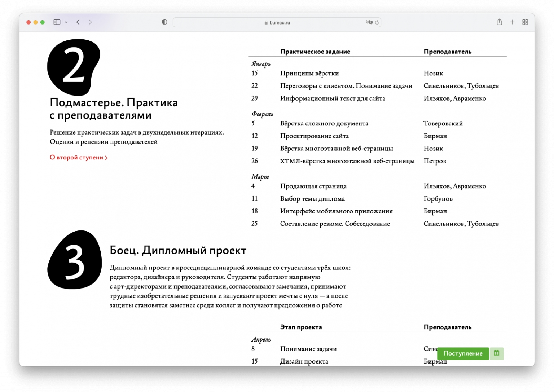Screen dimensions: 554x392
Task: Click «Февраль» month label
Action: (x=262, y=114)
